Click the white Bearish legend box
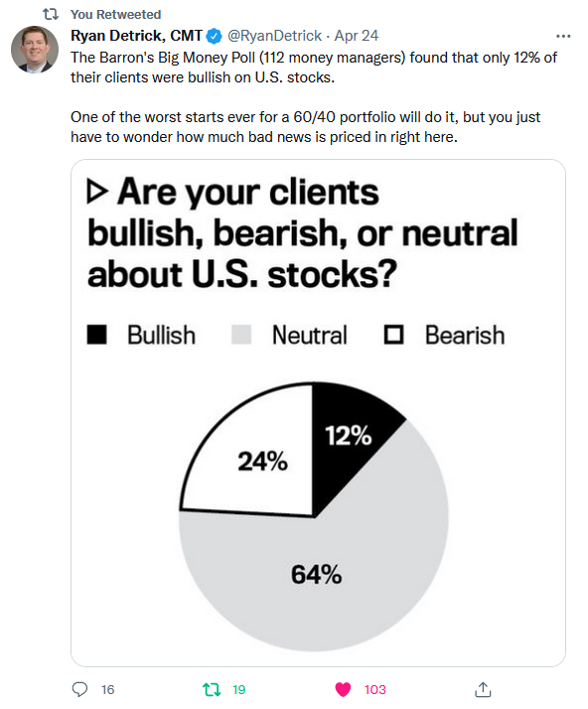The width and height of the screenshot is (588, 709). click(393, 335)
